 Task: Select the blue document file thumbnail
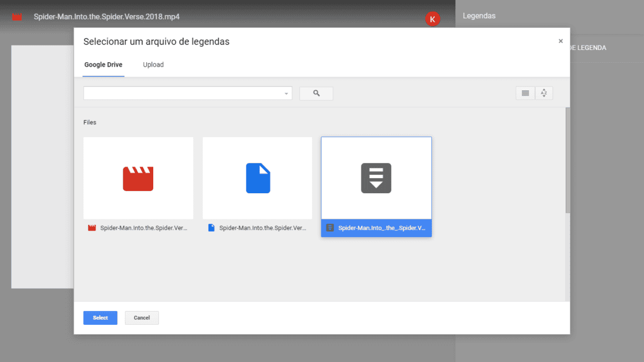(258, 178)
